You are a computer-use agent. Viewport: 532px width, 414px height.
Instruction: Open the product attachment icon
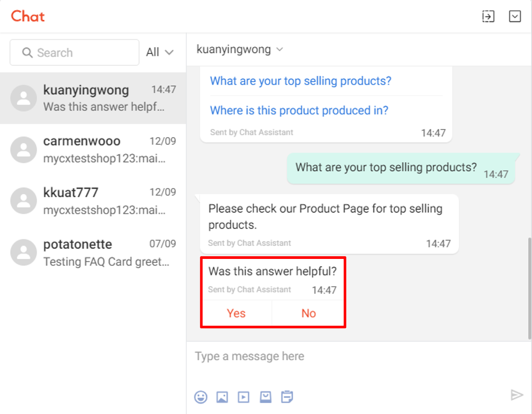(x=265, y=397)
